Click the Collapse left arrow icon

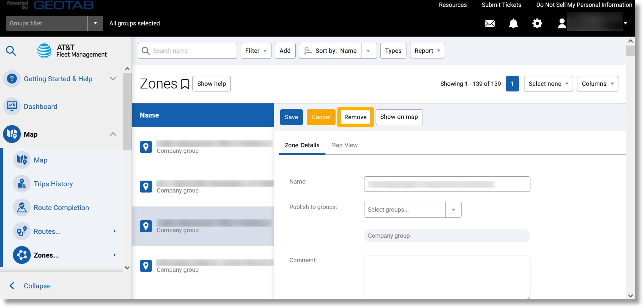tap(12, 286)
